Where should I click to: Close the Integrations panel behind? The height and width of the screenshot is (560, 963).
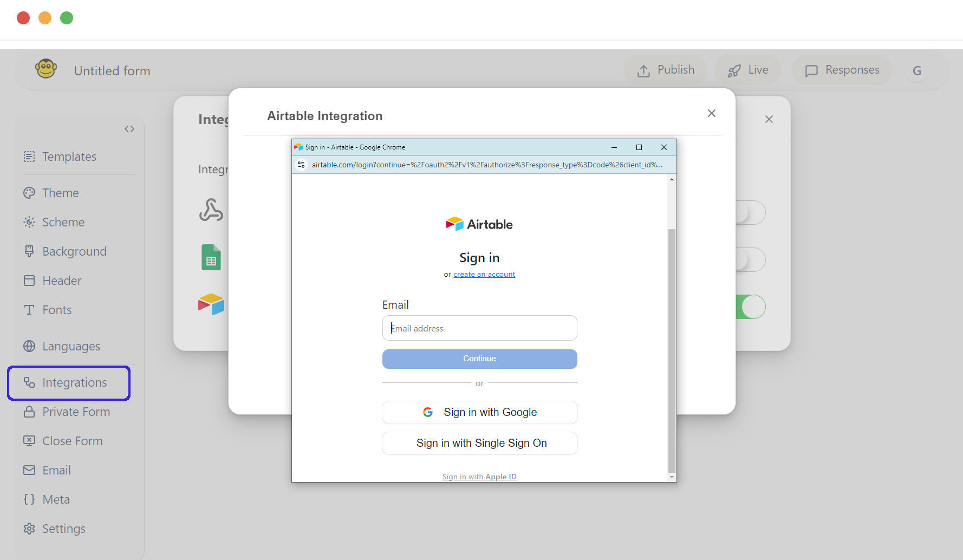(769, 119)
